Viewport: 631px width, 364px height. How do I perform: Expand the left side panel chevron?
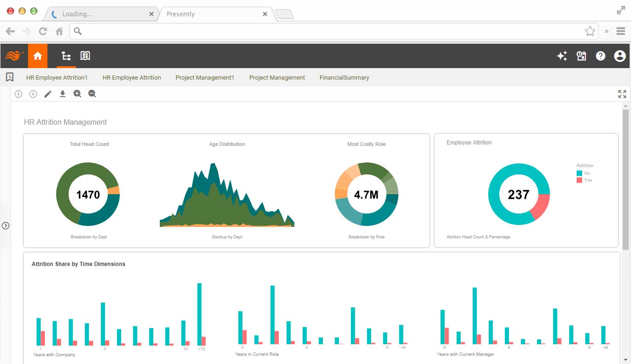point(6,225)
